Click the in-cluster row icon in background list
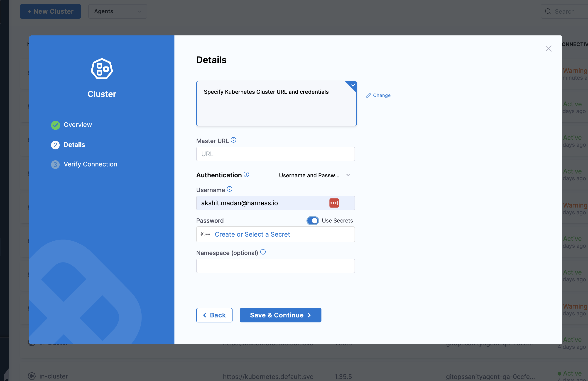Viewport: 588px width, 381px height. click(x=32, y=376)
